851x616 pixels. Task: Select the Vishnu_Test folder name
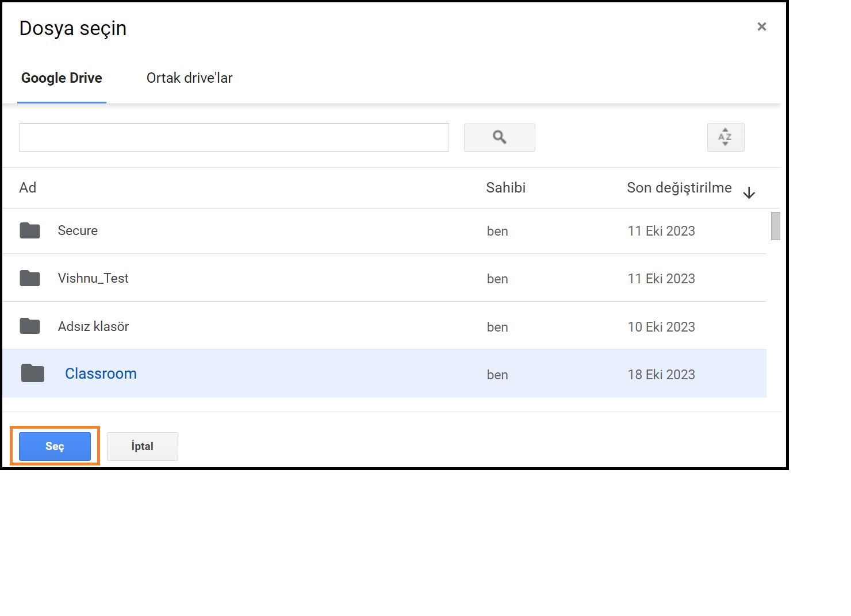[x=93, y=278]
